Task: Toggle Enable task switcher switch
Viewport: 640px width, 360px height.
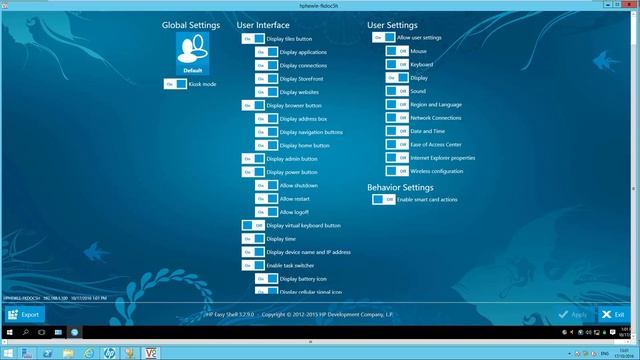Action: [x=253, y=265]
